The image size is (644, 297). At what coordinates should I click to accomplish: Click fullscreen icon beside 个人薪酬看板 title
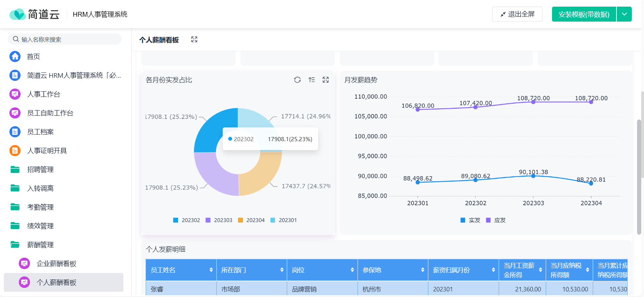pyautogui.click(x=194, y=39)
